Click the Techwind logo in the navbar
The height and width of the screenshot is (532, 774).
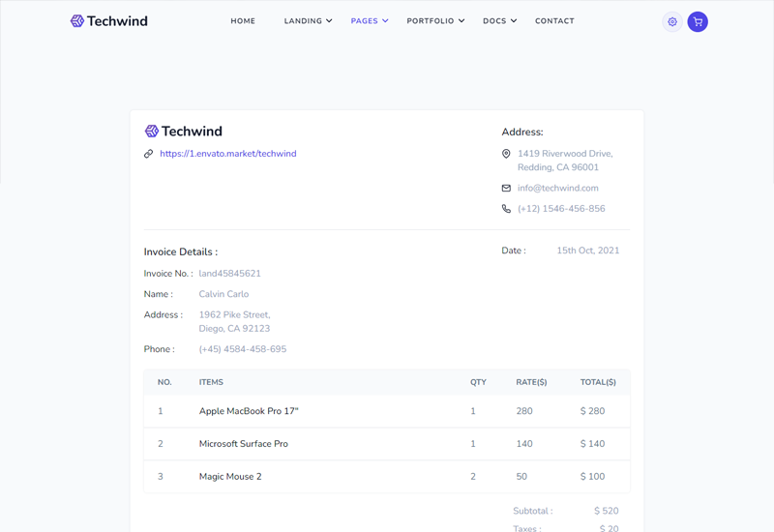(x=109, y=21)
